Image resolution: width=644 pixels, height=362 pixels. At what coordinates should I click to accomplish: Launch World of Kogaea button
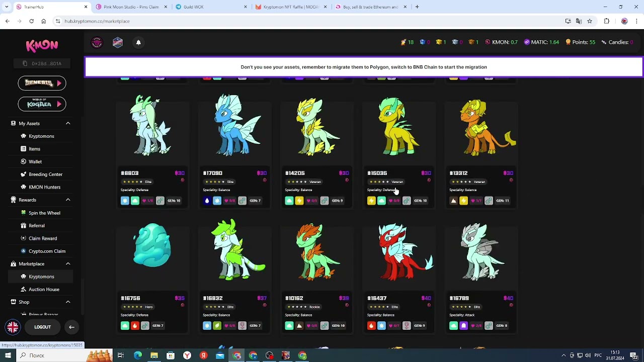[x=42, y=104]
